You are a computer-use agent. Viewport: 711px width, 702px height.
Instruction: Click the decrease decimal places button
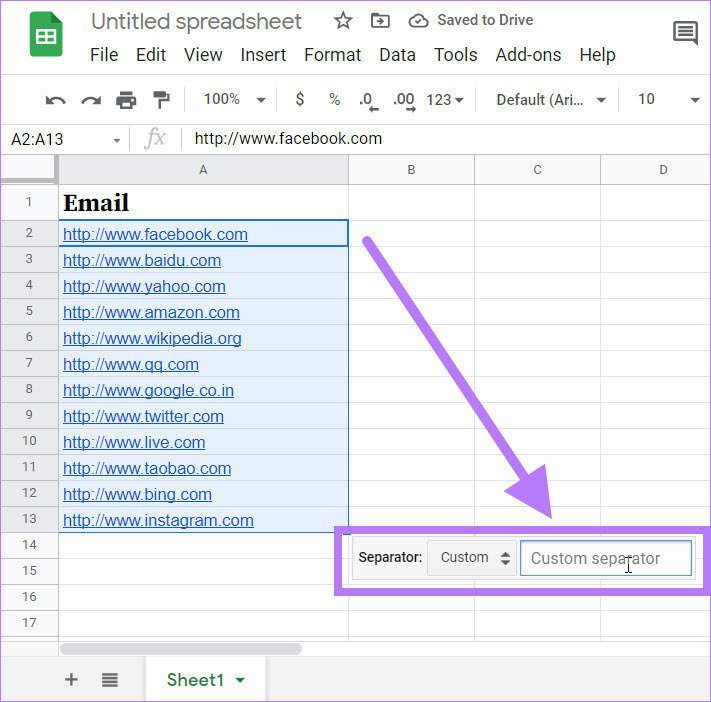368,101
